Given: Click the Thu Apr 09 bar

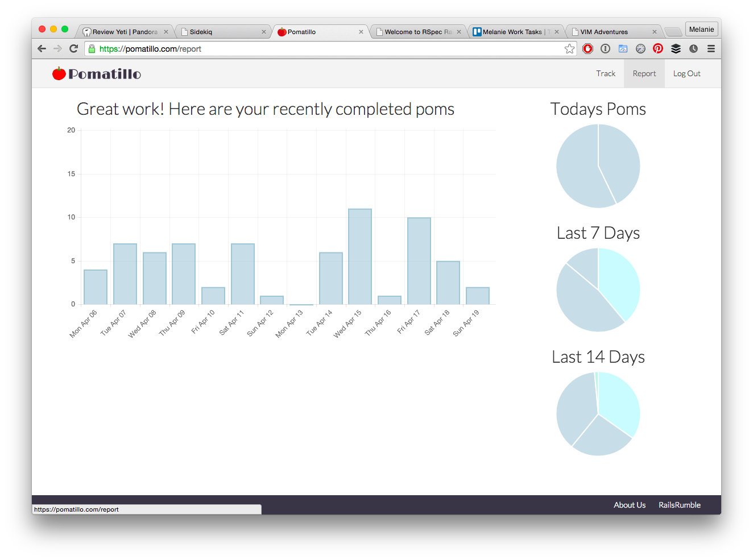Looking at the screenshot, I should coord(184,274).
